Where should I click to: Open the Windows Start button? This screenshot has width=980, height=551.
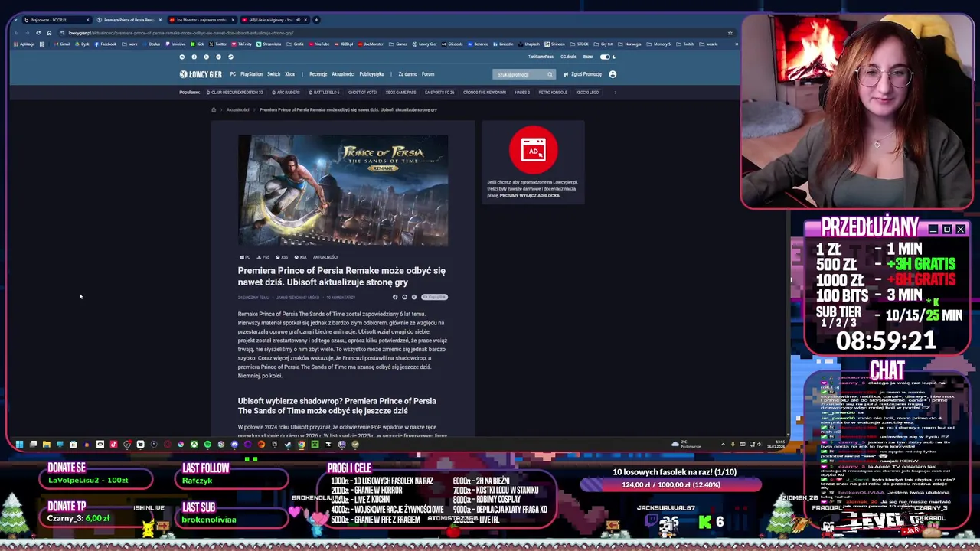point(19,444)
